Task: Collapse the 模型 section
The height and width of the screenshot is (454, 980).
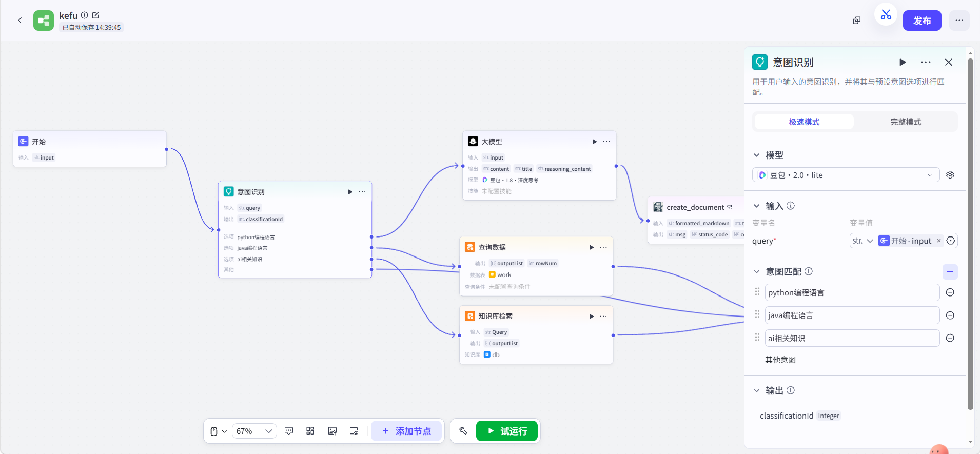Action: (756, 155)
